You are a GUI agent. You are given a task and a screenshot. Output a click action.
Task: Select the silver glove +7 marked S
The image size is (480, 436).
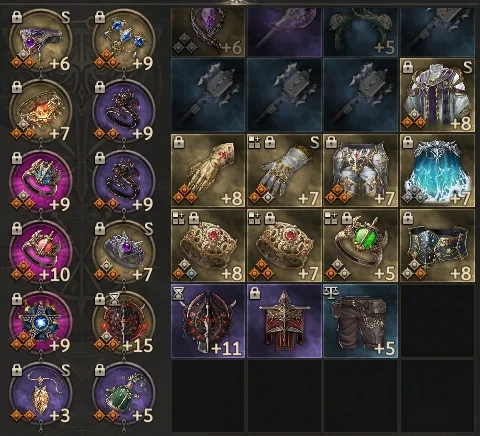(x=284, y=170)
